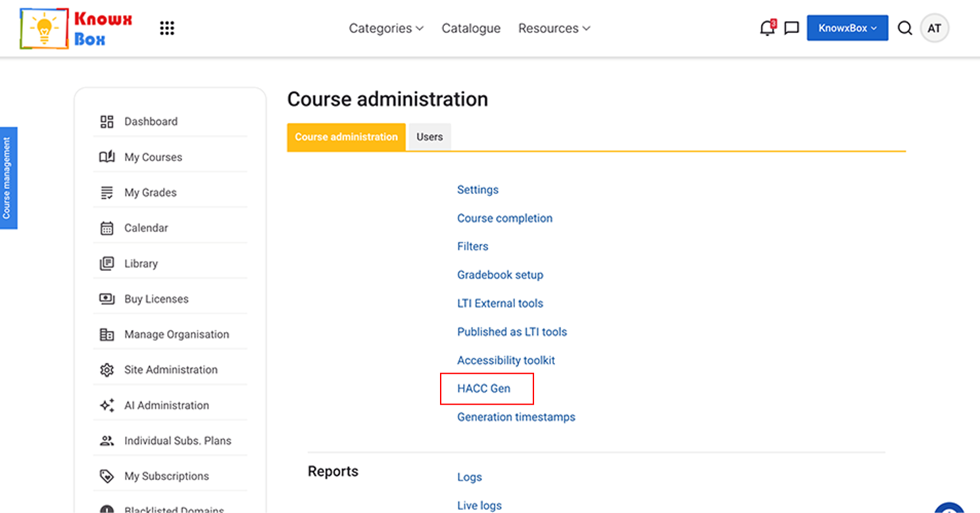Open the KnowxBox blue dropdown button

click(x=847, y=28)
